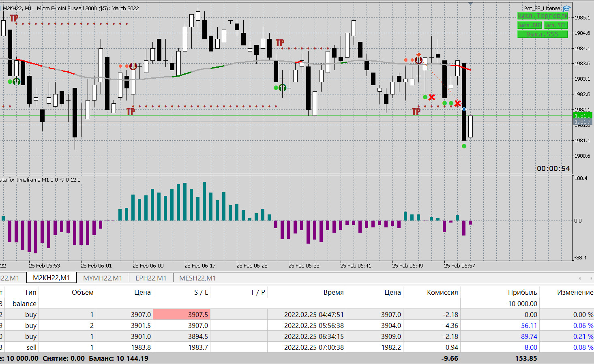Switch to the MYMH22,M1 chart tab
Screen dimensions: 594x364
[x=103, y=278]
